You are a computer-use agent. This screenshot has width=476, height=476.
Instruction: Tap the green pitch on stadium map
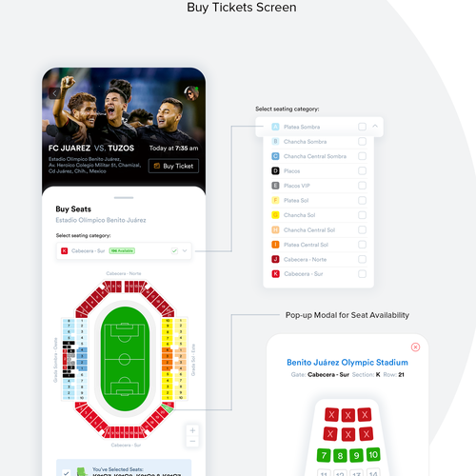[125, 359]
